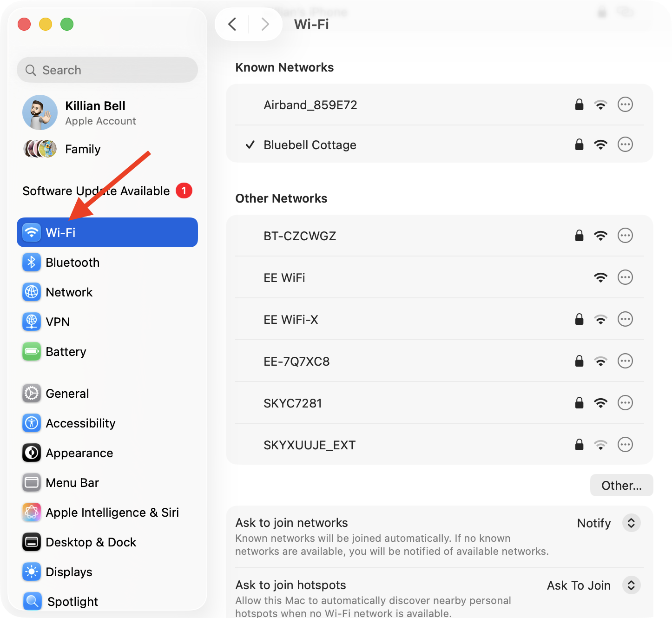Open options menu for Airband_859E72 network
Viewport: 672px width, 618px height.
625,105
